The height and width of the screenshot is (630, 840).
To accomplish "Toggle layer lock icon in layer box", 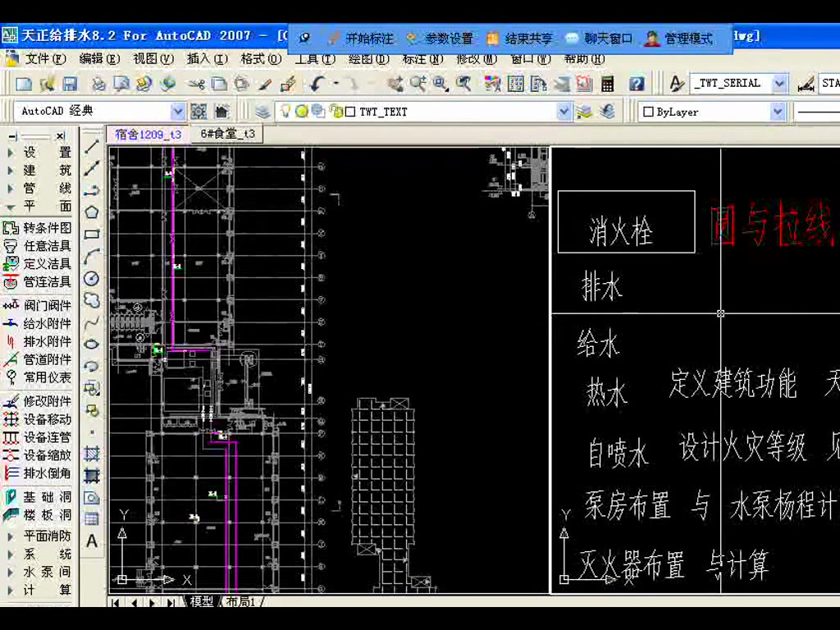I will point(336,111).
